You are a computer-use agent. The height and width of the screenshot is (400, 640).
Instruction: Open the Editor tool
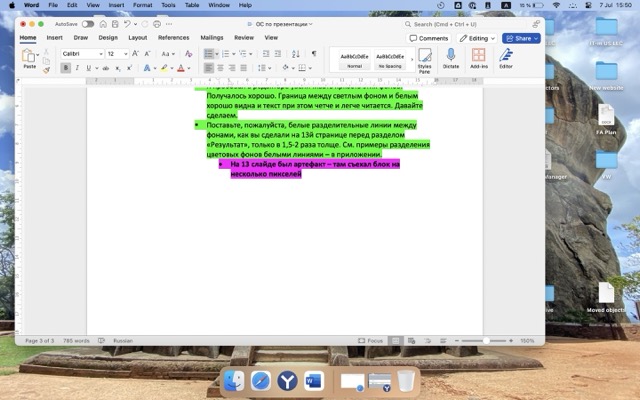[x=505, y=58]
